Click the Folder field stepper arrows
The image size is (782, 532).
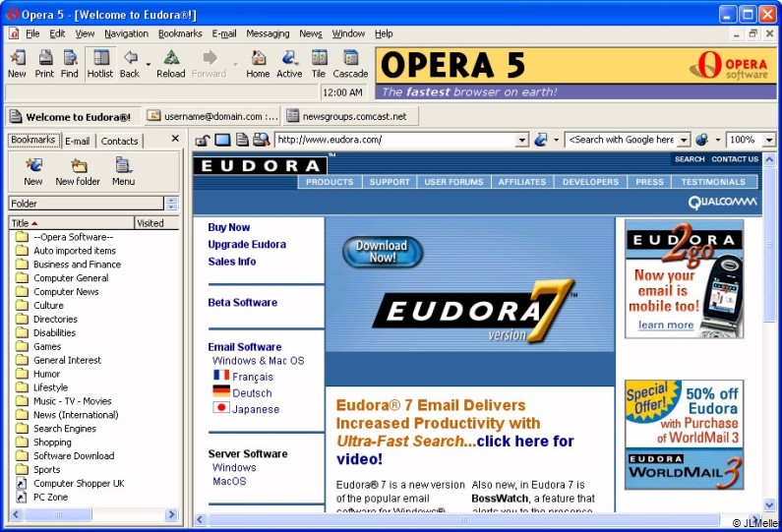[x=171, y=204]
